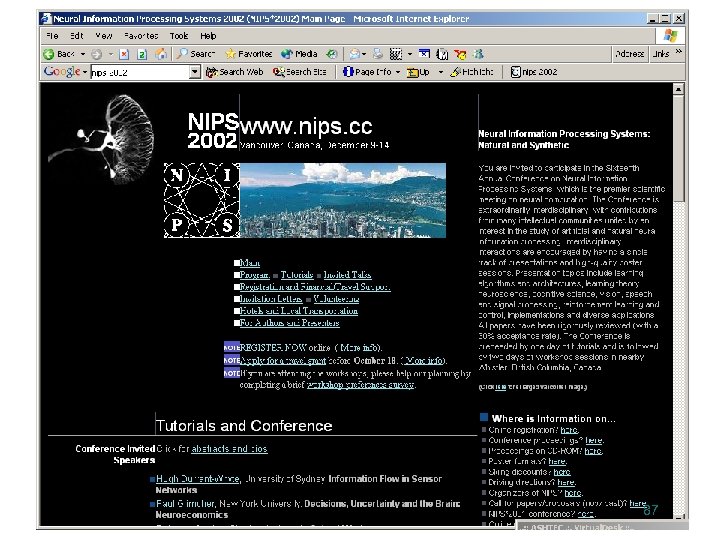Click the Forward navigation arrow icon
The image size is (720, 540).
[96, 54]
